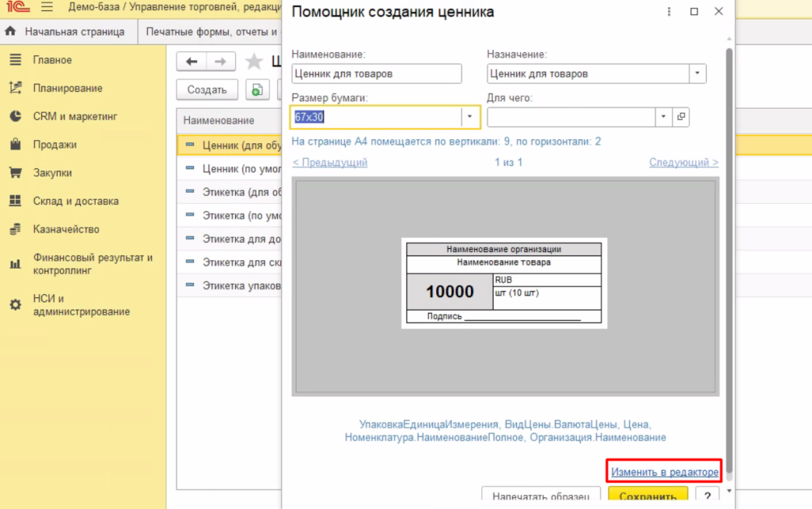The image size is (812, 509).
Task: Expand the Назначение dropdown
Action: [x=698, y=74]
